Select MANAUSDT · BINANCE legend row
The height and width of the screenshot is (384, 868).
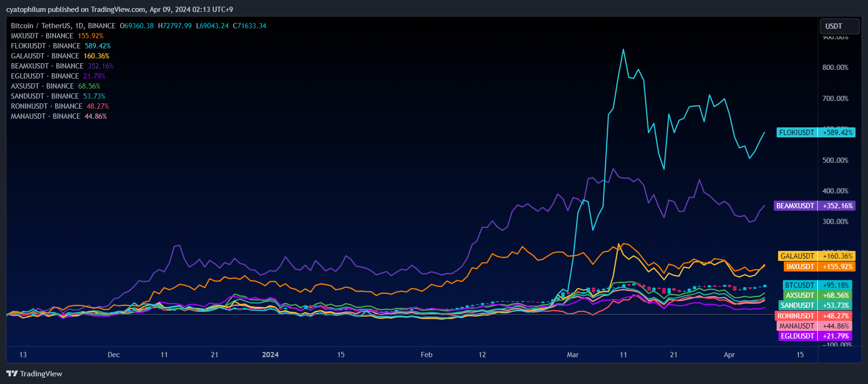[59, 116]
